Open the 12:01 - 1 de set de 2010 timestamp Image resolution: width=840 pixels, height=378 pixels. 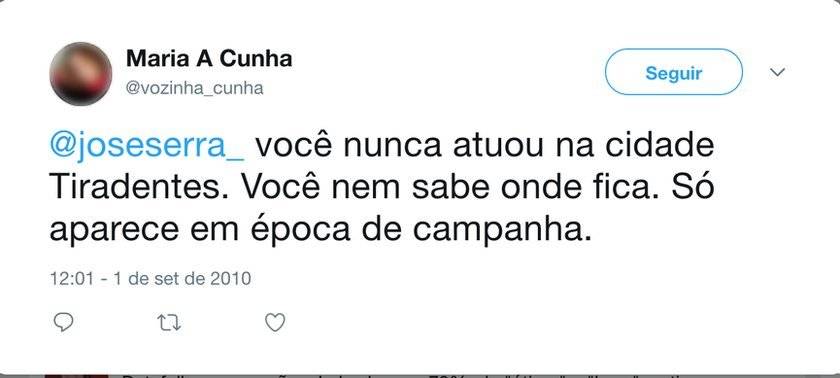(x=150, y=279)
